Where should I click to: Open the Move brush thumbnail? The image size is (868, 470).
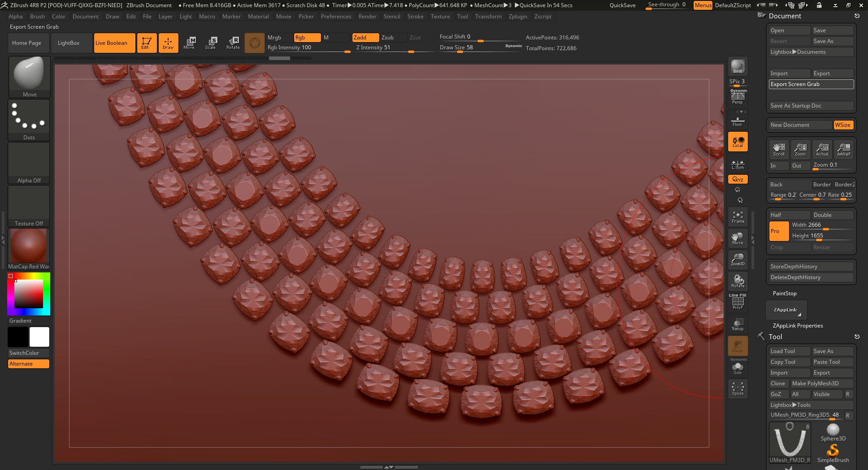[29, 77]
